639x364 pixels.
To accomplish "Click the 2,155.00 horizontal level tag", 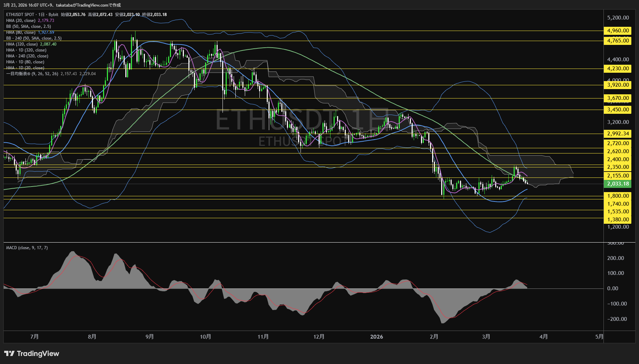I will 618,176.
